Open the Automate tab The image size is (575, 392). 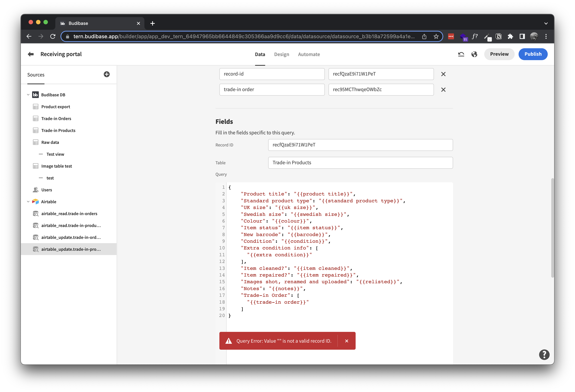pyautogui.click(x=309, y=54)
